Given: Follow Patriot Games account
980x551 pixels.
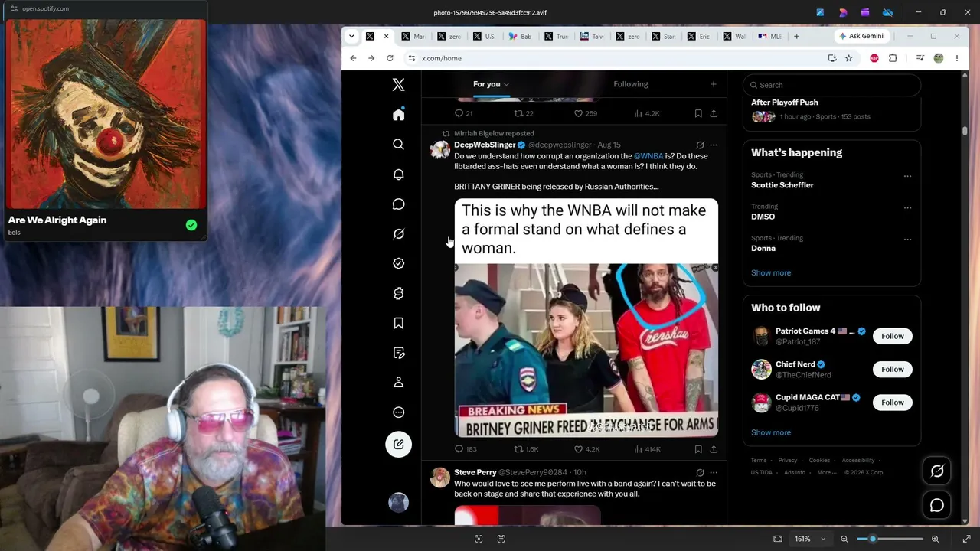Looking at the screenshot, I should tap(893, 336).
